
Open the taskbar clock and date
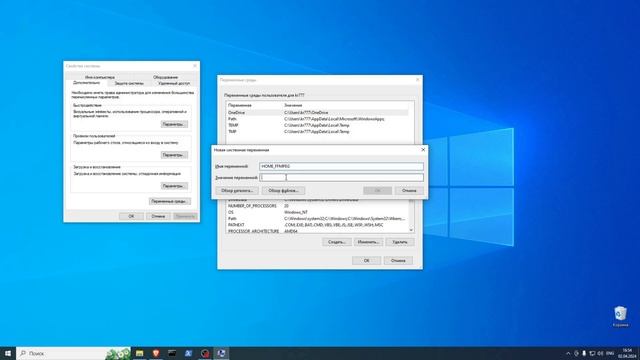(627, 353)
